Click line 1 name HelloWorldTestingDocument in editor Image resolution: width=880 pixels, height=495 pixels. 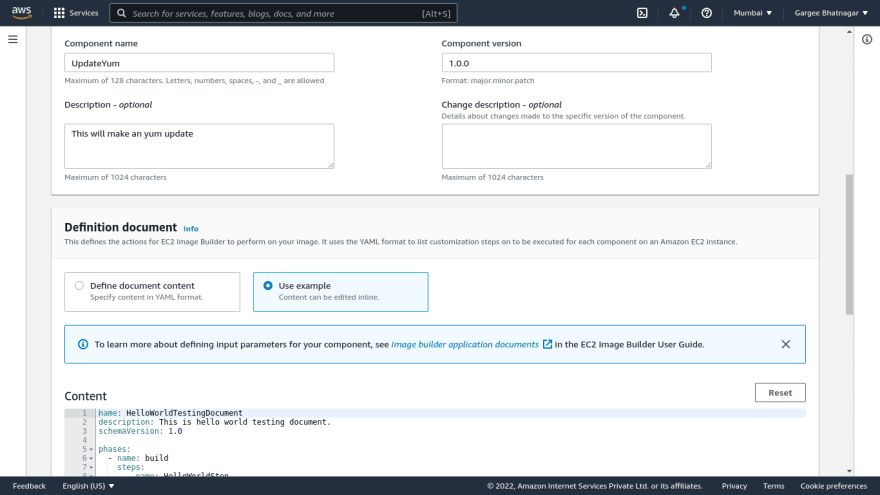pyautogui.click(x=171, y=413)
